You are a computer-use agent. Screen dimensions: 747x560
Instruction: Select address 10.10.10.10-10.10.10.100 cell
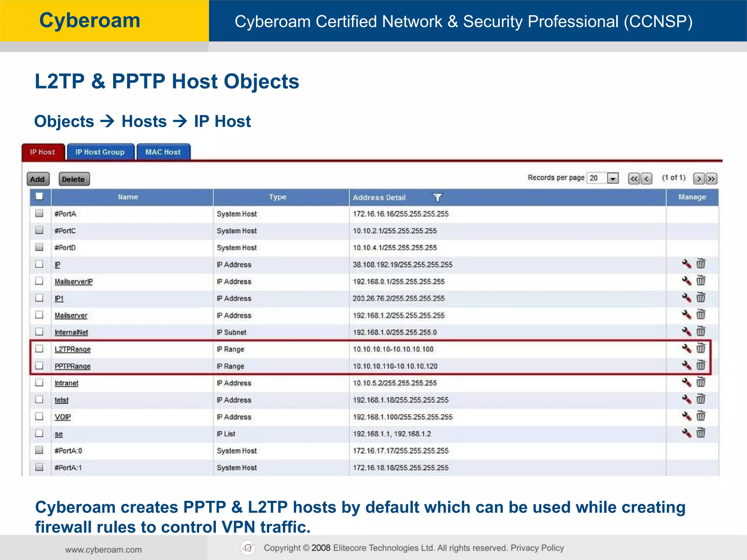[393, 349]
